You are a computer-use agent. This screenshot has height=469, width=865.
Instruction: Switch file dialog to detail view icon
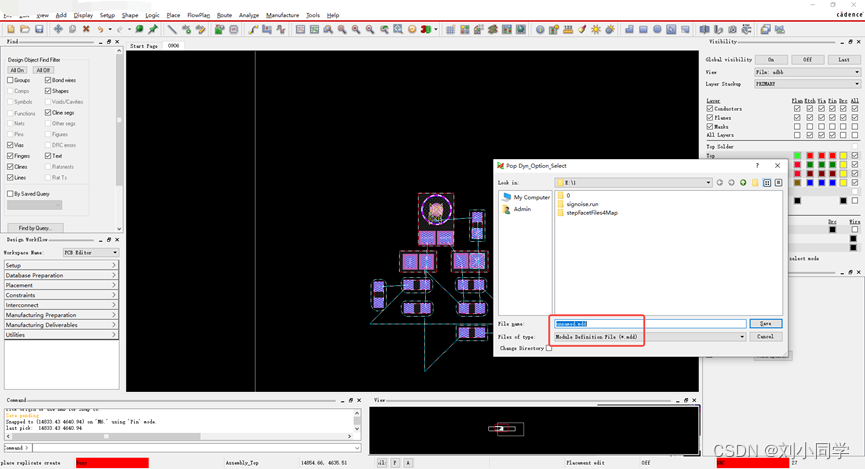coord(779,183)
